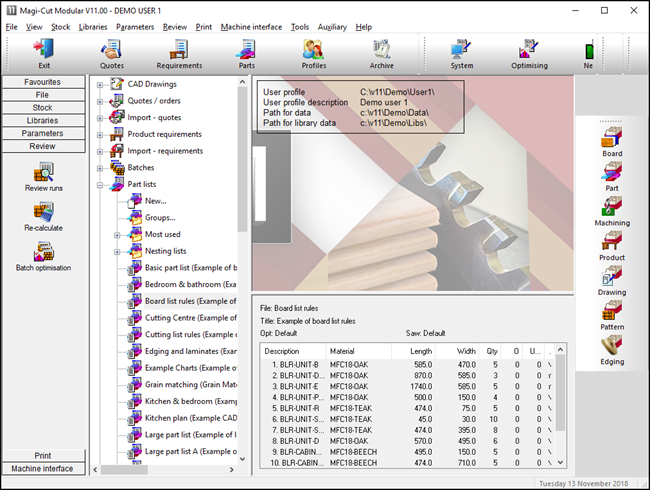Expand the CAD Drawings tree node
This screenshot has height=490, width=650.
(100, 84)
